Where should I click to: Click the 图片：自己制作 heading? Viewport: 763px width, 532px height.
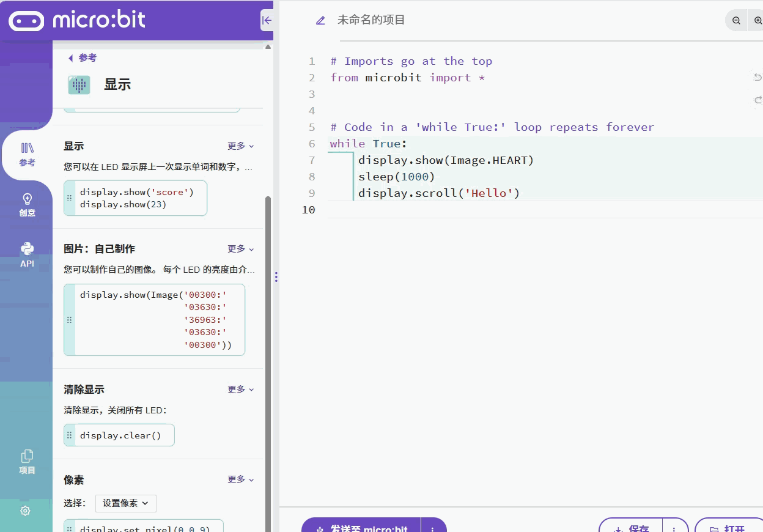point(100,249)
